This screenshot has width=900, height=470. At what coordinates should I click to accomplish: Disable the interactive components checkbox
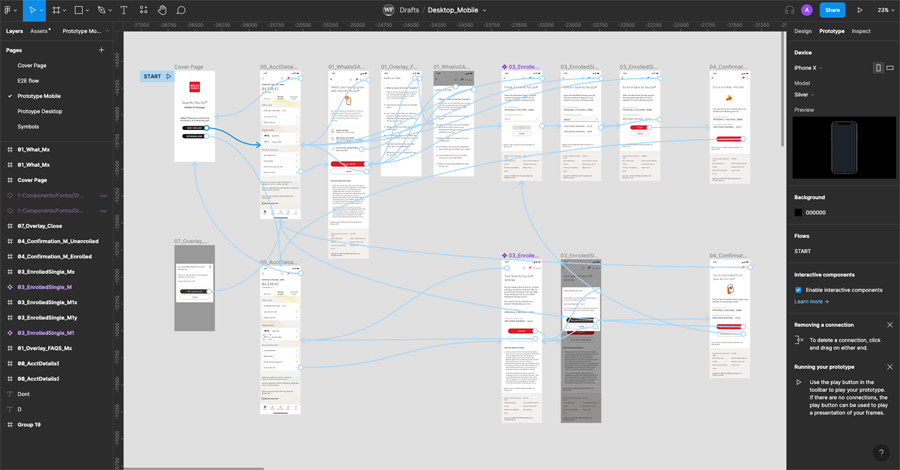(798, 290)
